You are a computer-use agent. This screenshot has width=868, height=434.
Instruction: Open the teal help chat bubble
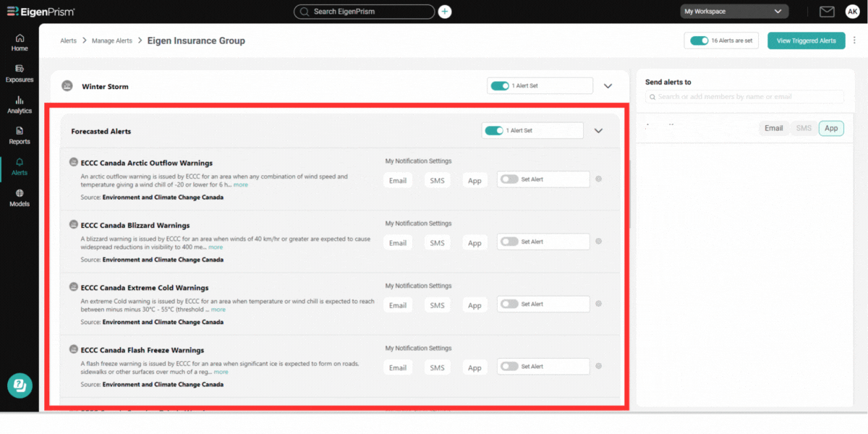point(20,386)
